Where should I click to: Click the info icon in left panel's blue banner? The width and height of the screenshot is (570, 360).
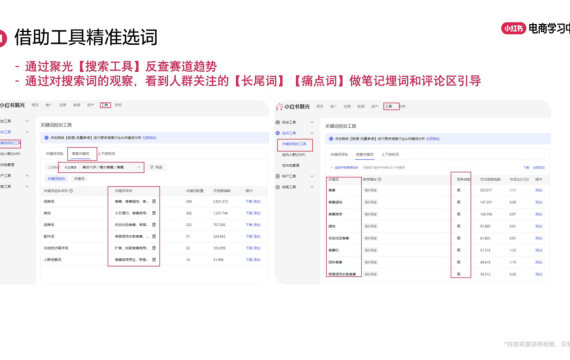(x=46, y=138)
